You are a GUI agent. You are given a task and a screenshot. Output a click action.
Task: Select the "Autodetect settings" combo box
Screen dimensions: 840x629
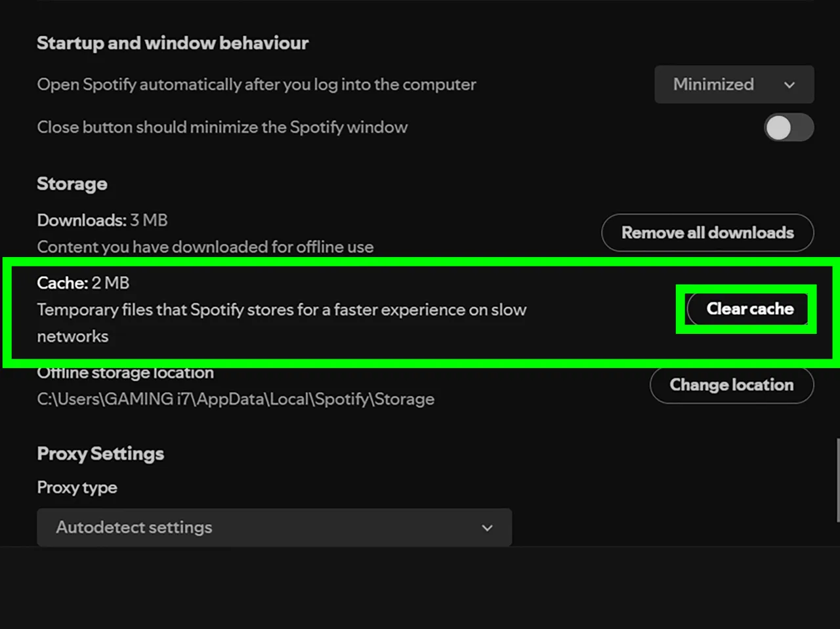[x=274, y=527]
